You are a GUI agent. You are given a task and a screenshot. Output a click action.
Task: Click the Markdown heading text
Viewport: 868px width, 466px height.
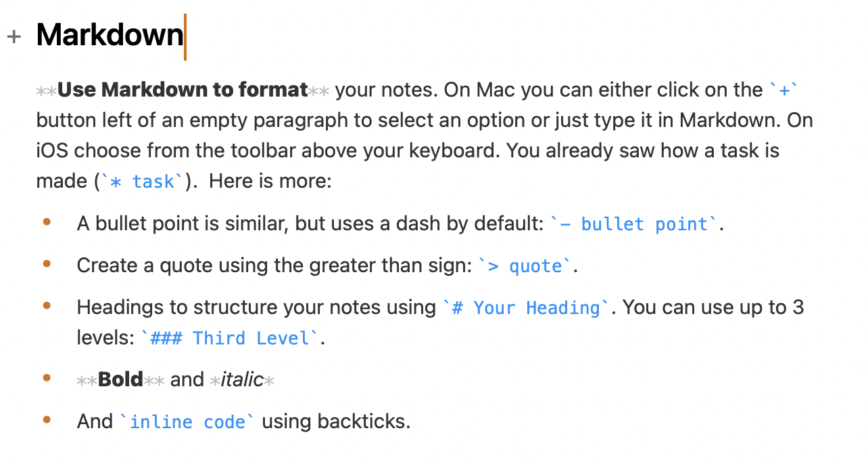110,34
